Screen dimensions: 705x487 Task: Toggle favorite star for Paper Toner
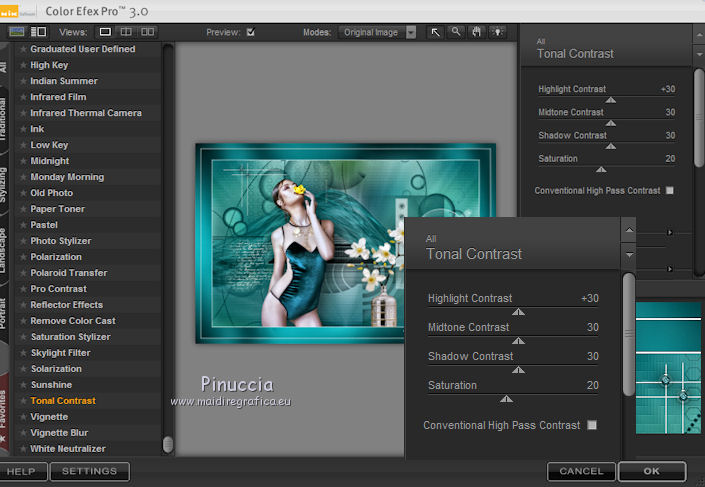[23, 209]
